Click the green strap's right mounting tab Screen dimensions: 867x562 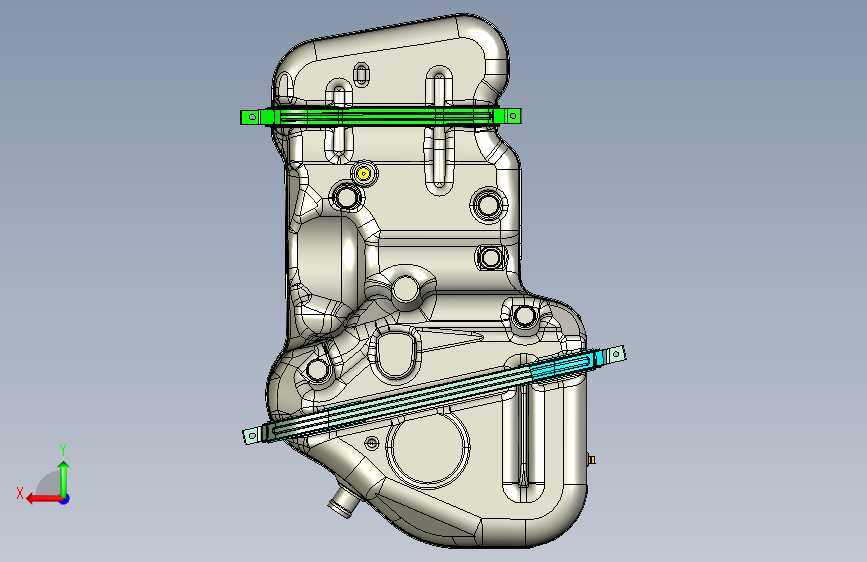pyautogui.click(x=513, y=116)
